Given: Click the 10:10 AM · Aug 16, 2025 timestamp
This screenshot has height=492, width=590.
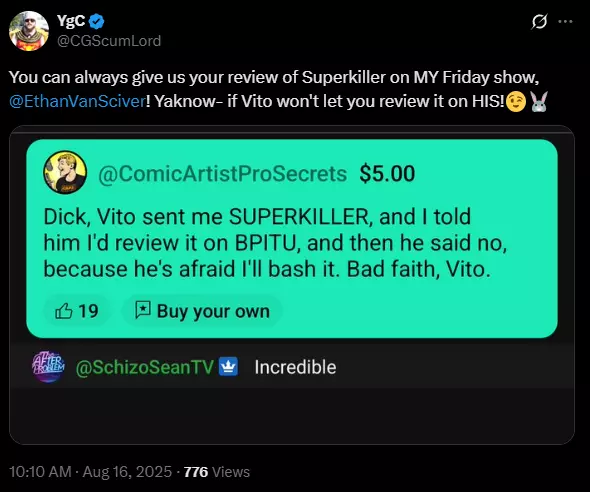Looking at the screenshot, I should (x=90, y=472).
